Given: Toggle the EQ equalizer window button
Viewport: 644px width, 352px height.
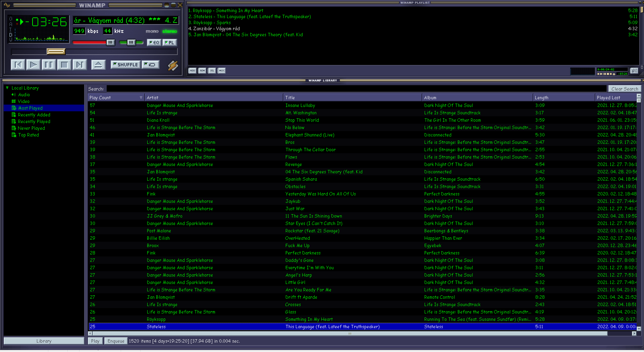Looking at the screenshot, I should click(x=154, y=43).
